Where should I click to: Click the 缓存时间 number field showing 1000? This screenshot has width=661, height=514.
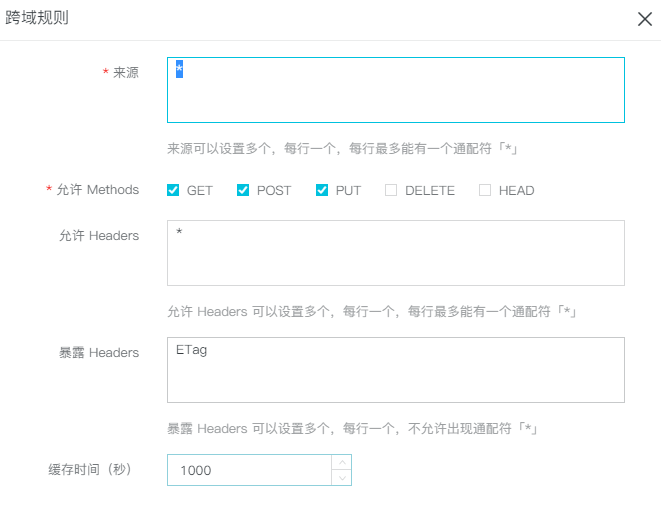248,470
